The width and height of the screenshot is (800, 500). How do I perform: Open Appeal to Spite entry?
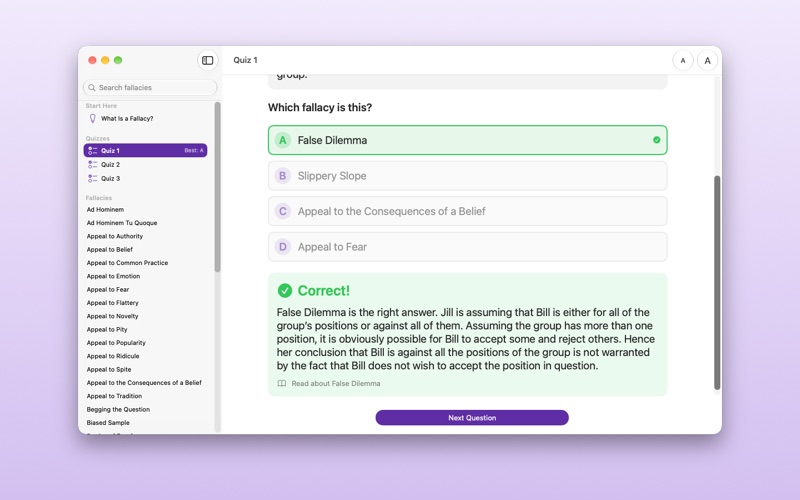click(109, 369)
